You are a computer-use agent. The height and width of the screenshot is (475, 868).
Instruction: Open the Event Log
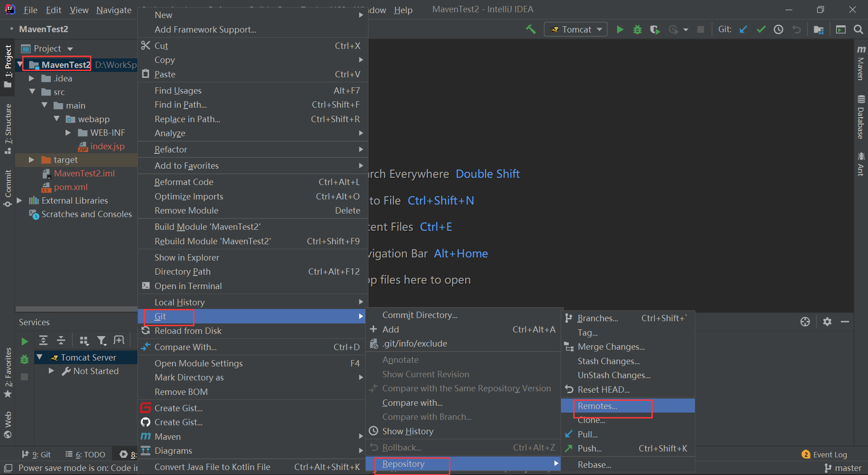(x=824, y=455)
